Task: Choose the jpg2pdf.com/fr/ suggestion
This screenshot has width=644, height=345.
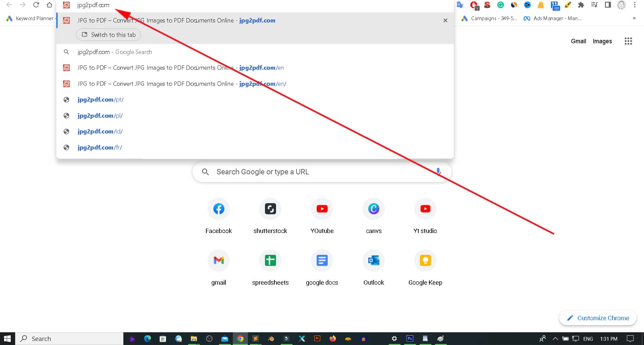Action: point(255,148)
